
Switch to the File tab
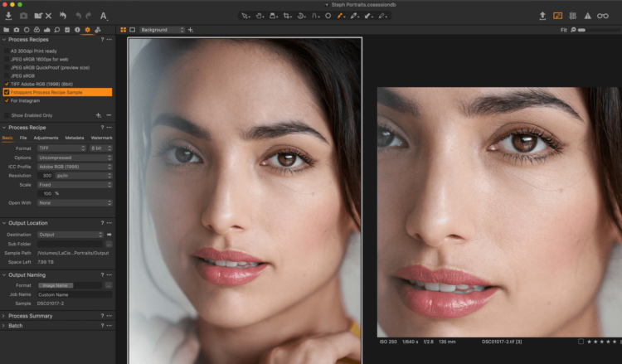click(x=23, y=138)
